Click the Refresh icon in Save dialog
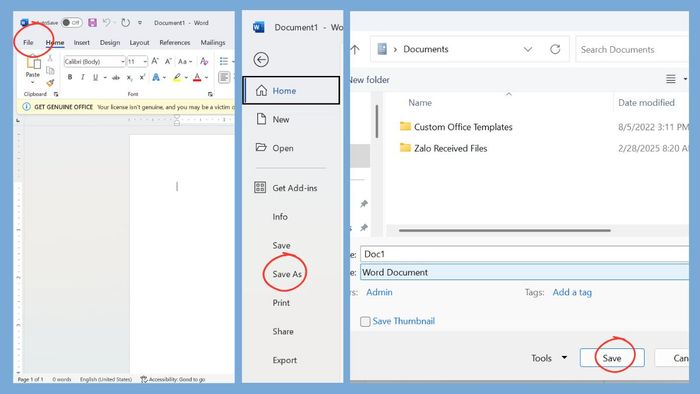 (x=555, y=49)
